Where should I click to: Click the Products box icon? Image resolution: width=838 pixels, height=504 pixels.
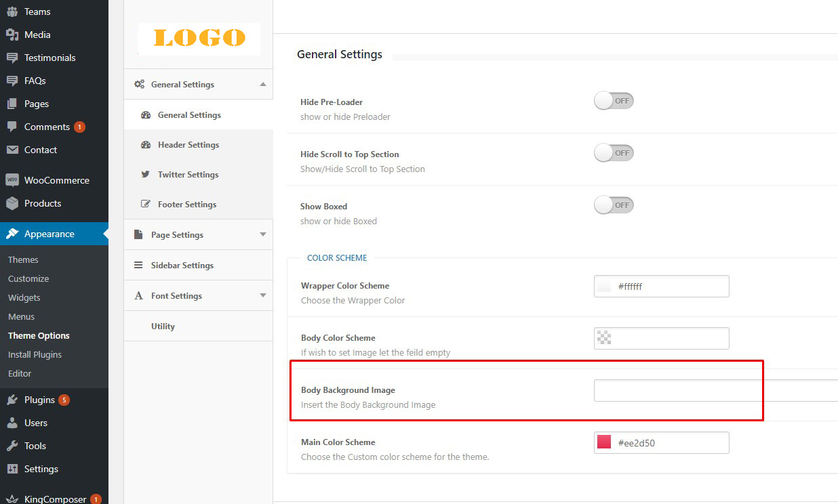[x=12, y=203]
